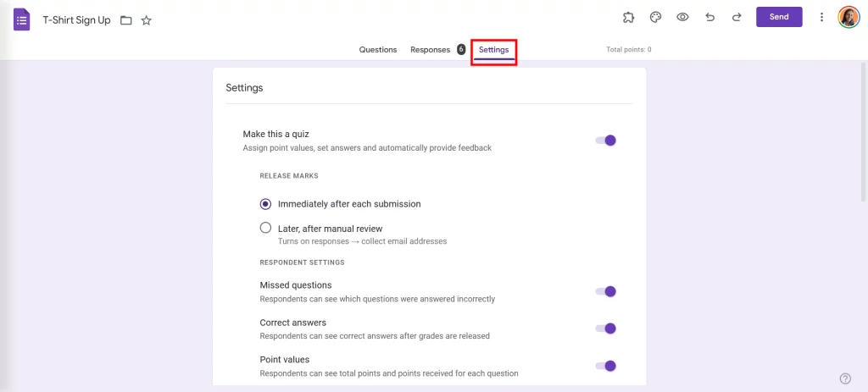Open the add-ons puzzle icon
The height and width of the screenshot is (392, 868).
pos(628,17)
